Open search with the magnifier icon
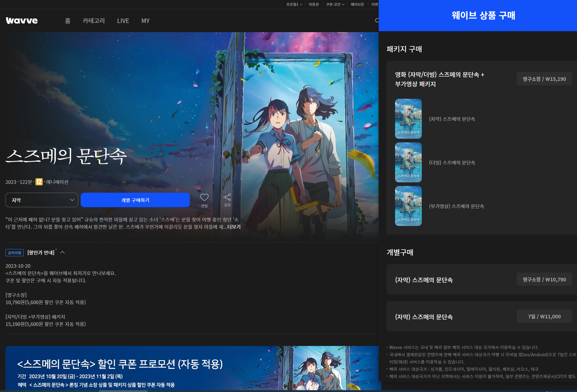The image size is (577, 392). (x=377, y=21)
